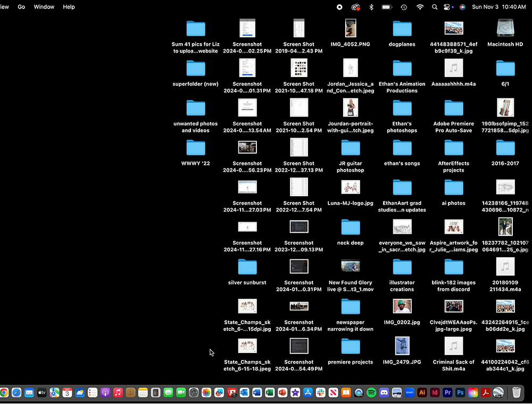Open Control Center in the menu bar
The width and height of the screenshot is (532, 404).
[447, 7]
